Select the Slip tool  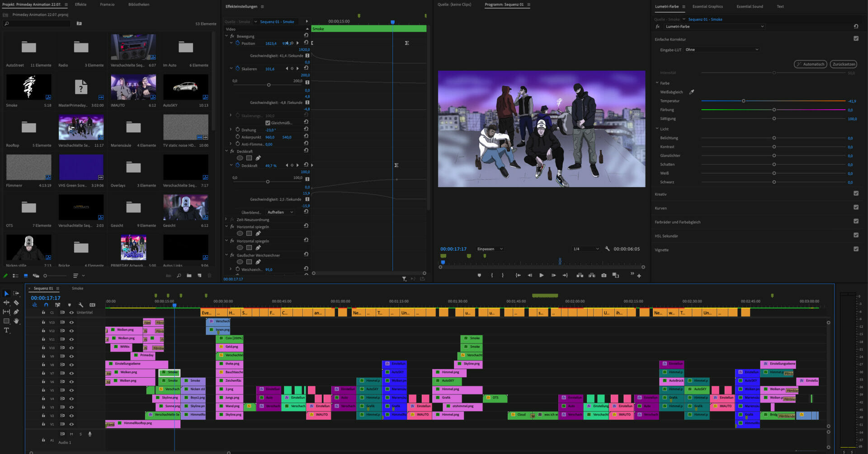point(6,312)
